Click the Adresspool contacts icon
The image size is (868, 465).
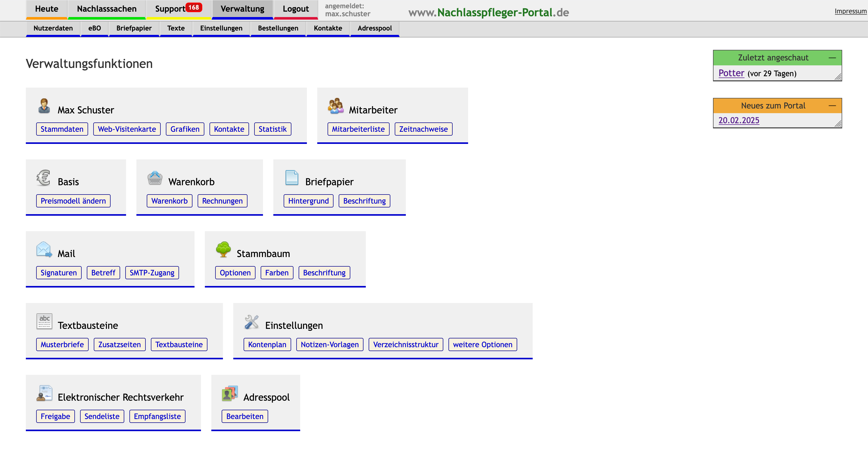click(229, 393)
